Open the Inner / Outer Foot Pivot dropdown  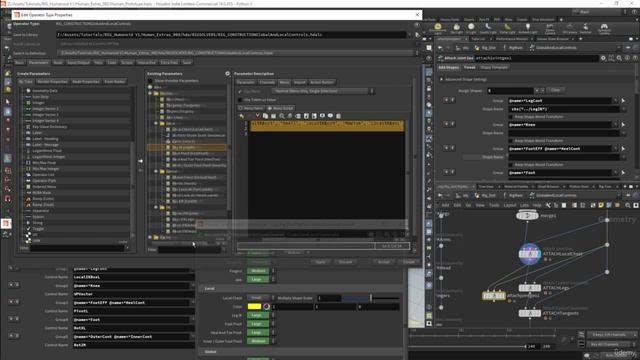click(x=260, y=341)
